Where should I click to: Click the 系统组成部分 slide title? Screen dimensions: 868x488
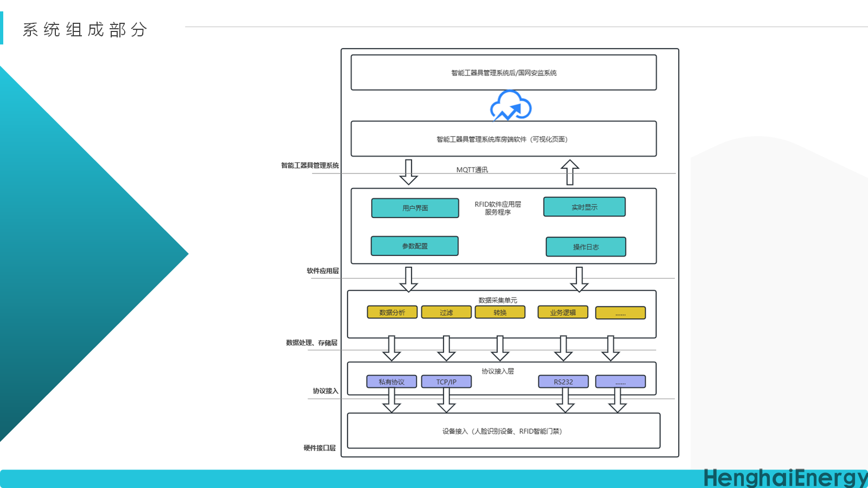(x=85, y=29)
